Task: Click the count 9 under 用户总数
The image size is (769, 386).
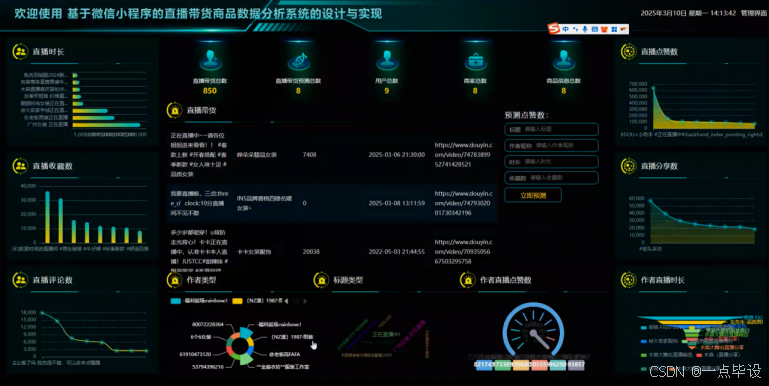Action: tap(386, 91)
